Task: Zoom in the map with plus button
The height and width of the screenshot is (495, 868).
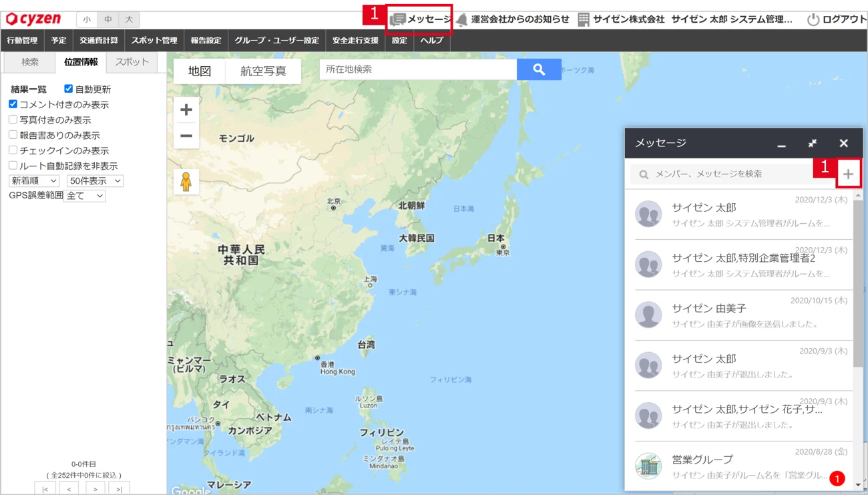Action: click(x=186, y=110)
